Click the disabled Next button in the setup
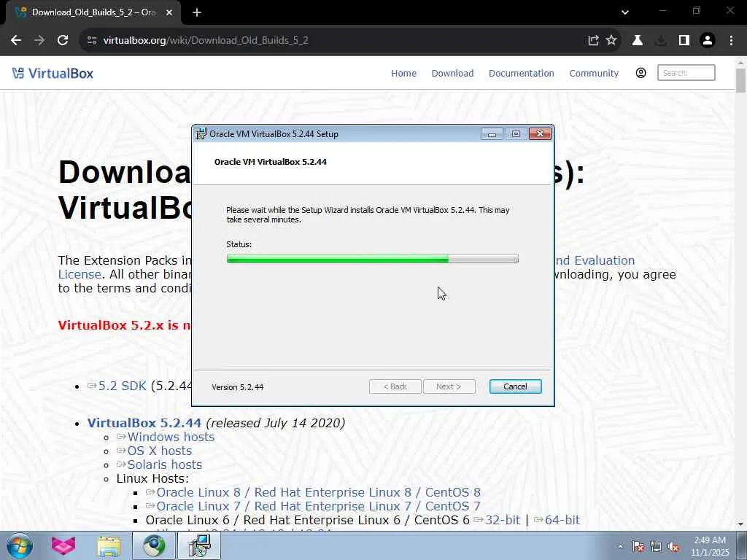The image size is (747, 560). pos(449,386)
